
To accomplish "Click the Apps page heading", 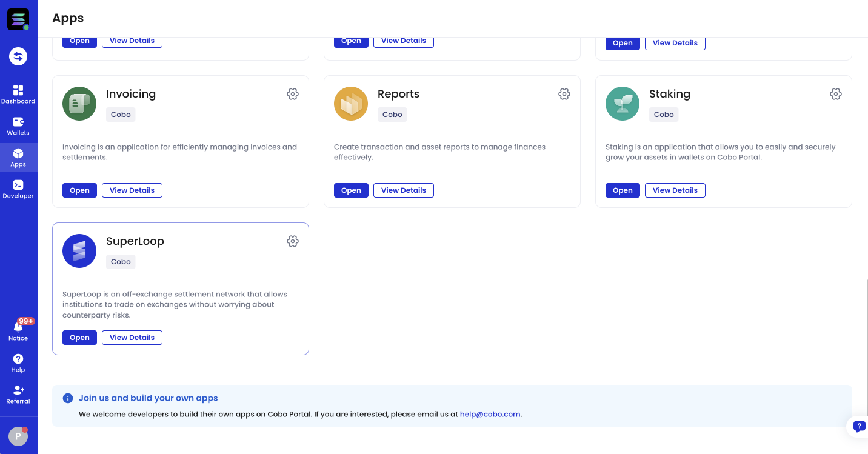I will pos(68,18).
